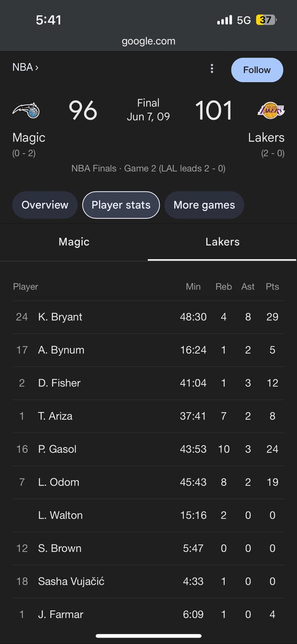Select the Player stats chip
This screenshot has width=297, height=644.
121,205
